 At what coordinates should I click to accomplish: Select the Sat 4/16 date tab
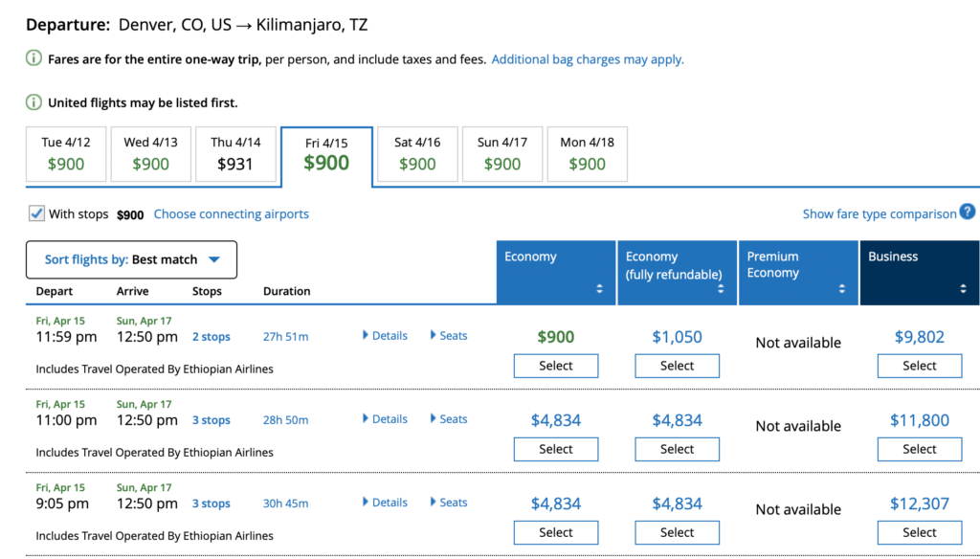coord(417,153)
